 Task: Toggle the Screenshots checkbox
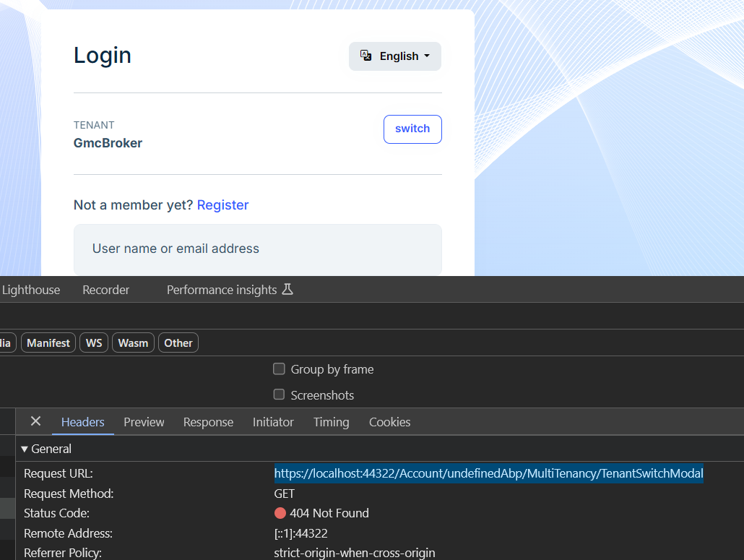pos(279,395)
